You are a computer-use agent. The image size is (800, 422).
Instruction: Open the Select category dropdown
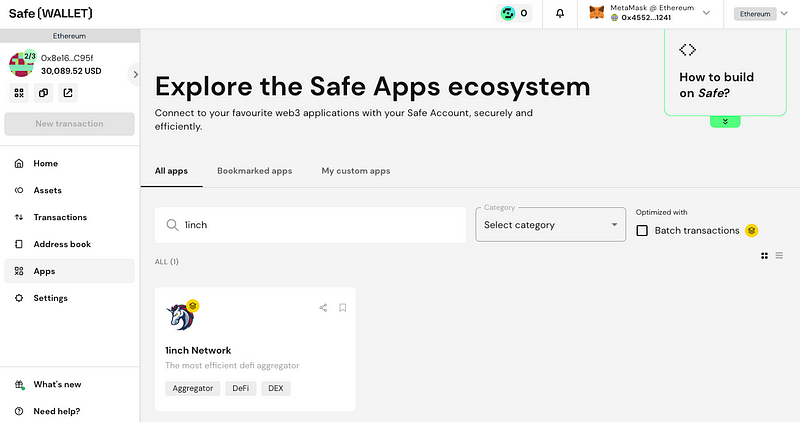551,225
